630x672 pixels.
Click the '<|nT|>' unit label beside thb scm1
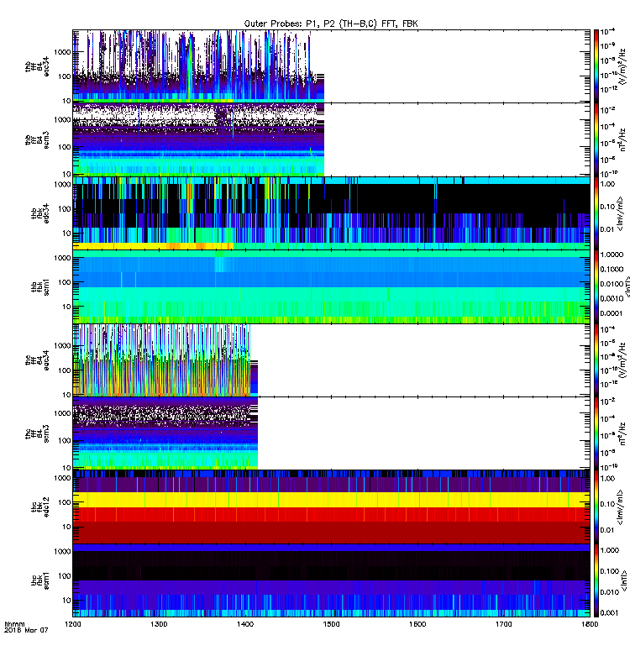(627, 286)
